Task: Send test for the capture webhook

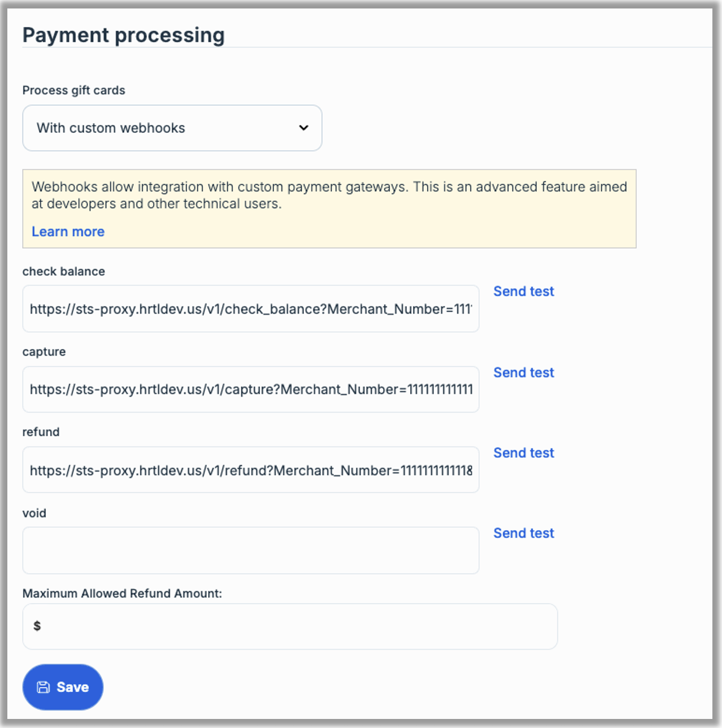Action: click(523, 372)
